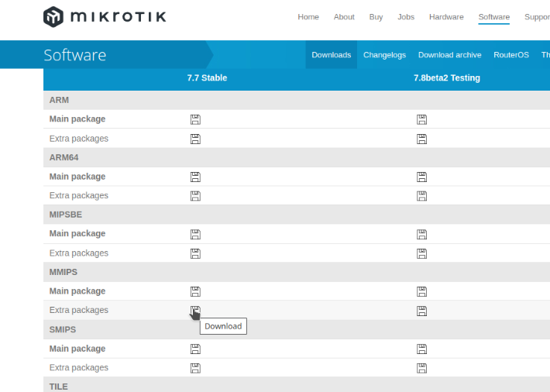
Task: Download MIPSBE extra packages 7.7 Stable
Action: [x=195, y=253]
